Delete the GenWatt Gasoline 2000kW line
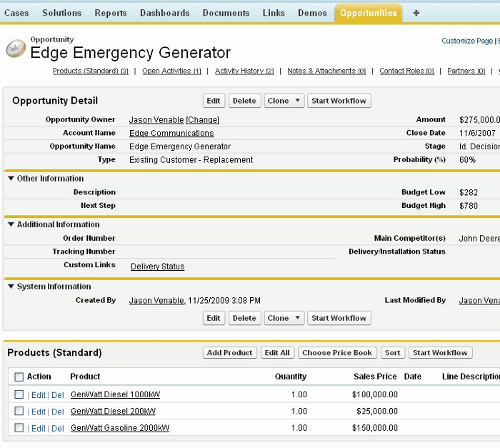Screen dimensions: 500x448 (58, 428)
